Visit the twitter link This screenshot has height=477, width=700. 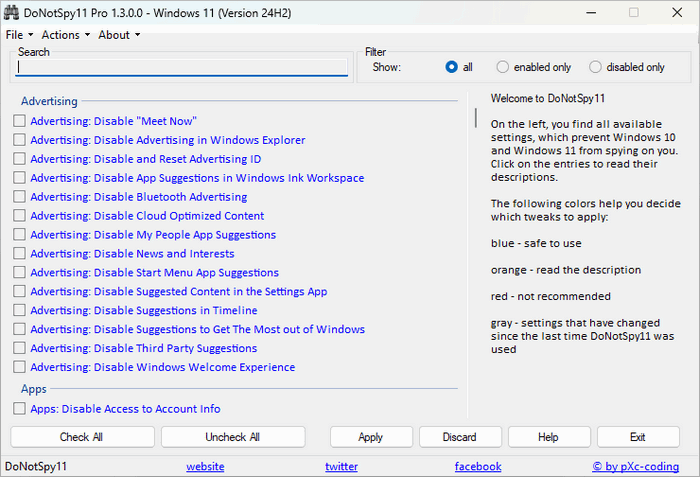(341, 466)
